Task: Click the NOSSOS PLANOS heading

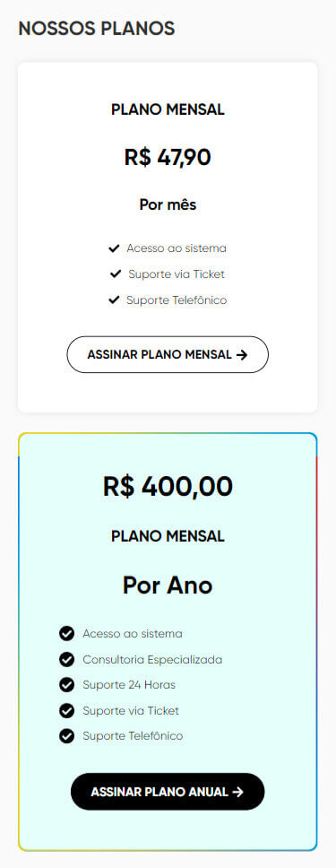Action: coord(97,28)
